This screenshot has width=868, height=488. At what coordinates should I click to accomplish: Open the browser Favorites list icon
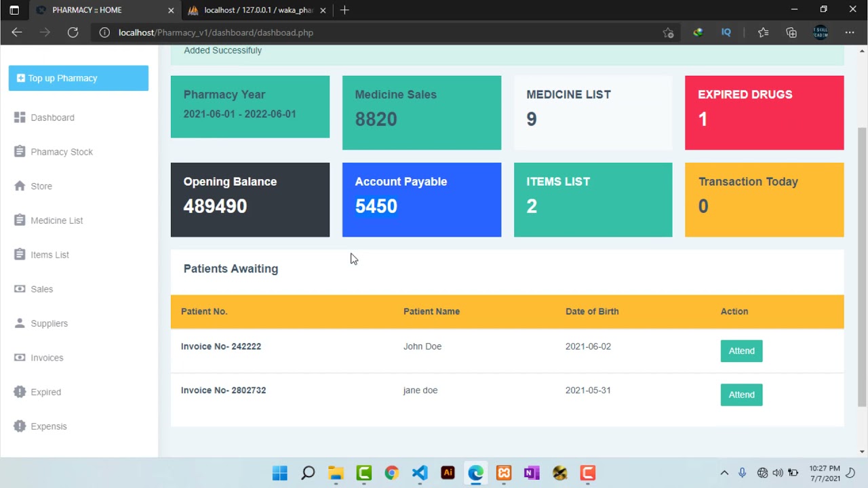(x=763, y=32)
